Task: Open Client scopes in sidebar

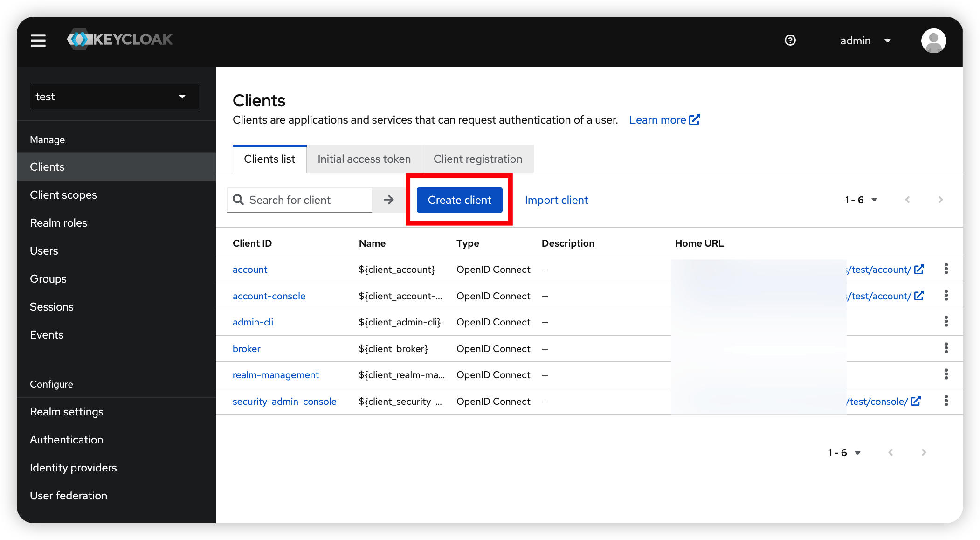Action: coord(63,195)
